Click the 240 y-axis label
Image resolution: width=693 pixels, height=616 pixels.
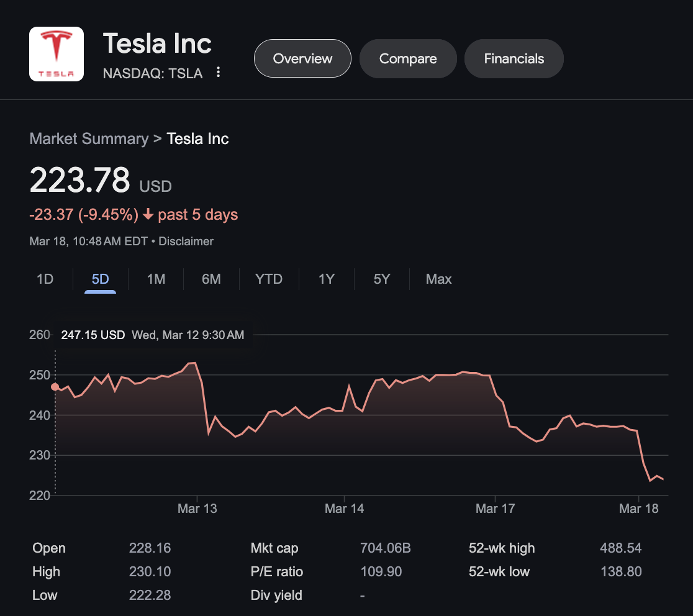point(40,415)
